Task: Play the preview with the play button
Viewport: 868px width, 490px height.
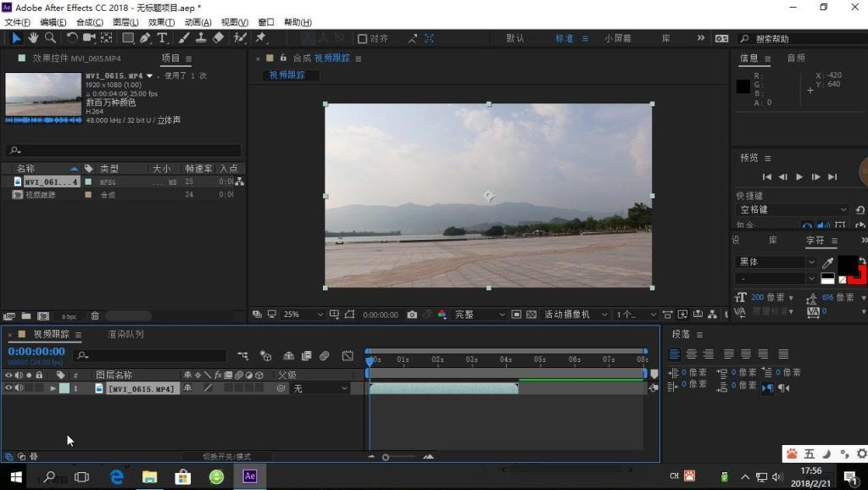Action: (799, 177)
